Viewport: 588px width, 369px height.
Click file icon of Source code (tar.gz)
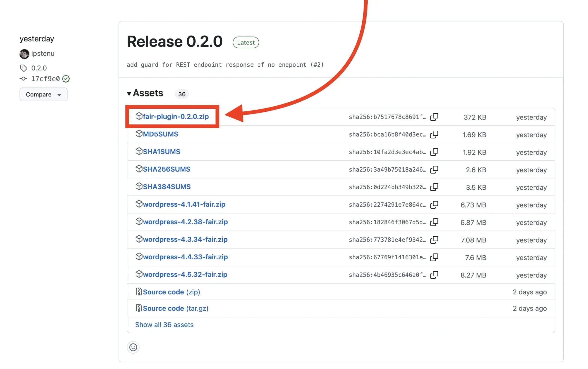[x=139, y=308]
